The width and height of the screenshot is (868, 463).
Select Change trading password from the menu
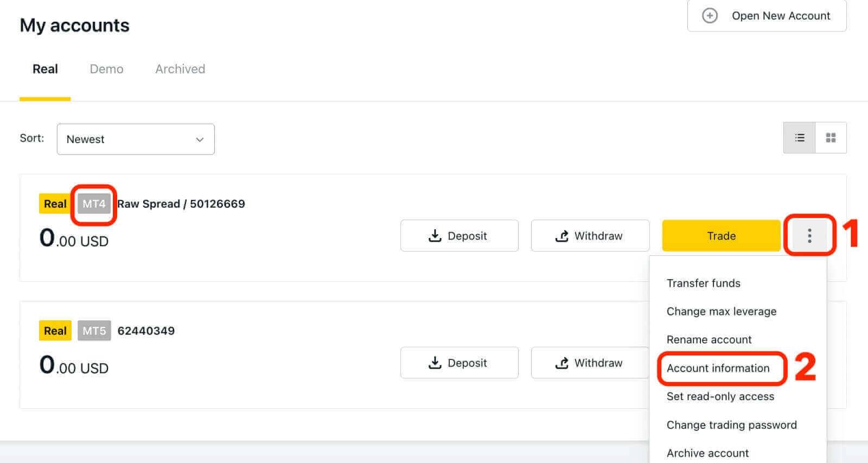[732, 425]
